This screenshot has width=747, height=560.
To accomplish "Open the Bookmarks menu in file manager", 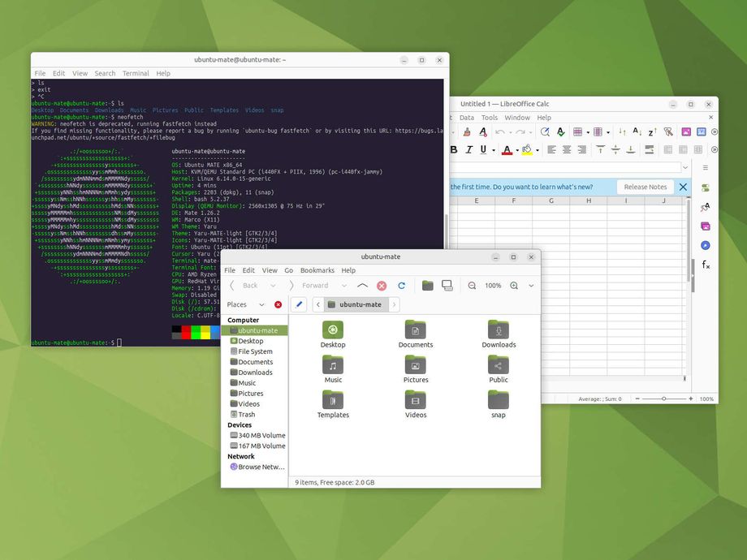I will tap(317, 270).
